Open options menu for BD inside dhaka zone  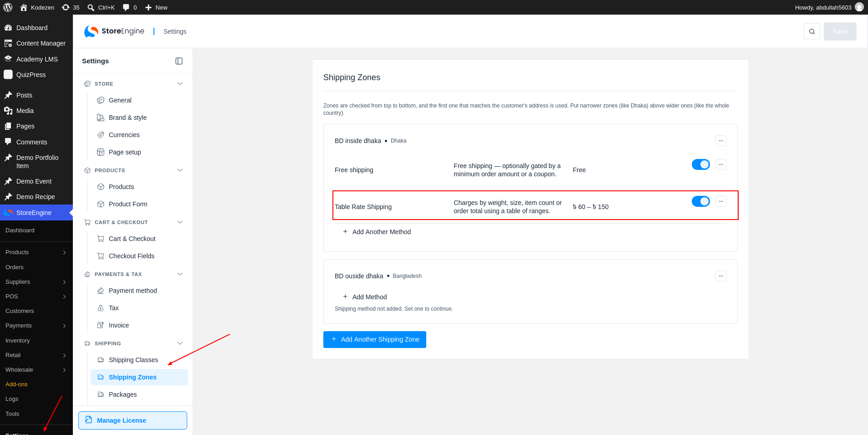721,141
